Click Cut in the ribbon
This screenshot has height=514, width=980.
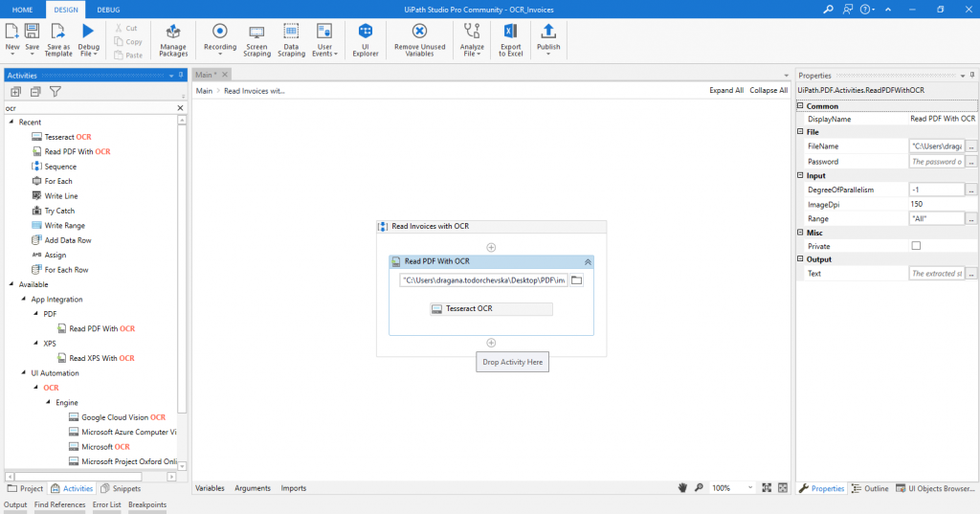pyautogui.click(x=126, y=28)
